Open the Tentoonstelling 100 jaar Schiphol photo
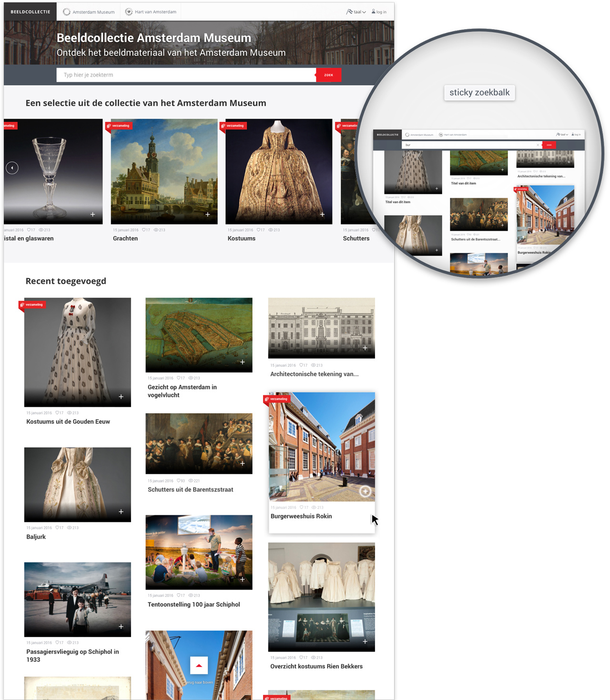 click(x=199, y=552)
